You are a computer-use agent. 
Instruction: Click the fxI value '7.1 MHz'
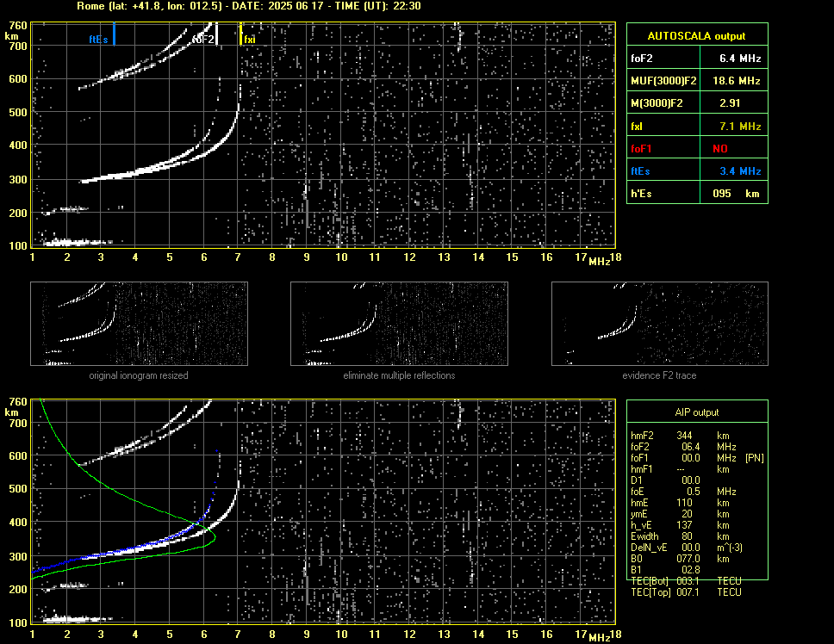click(740, 127)
